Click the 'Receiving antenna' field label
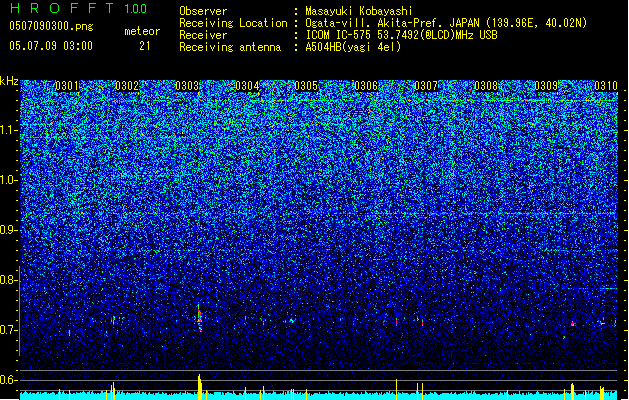The image size is (629, 400). click(230, 47)
